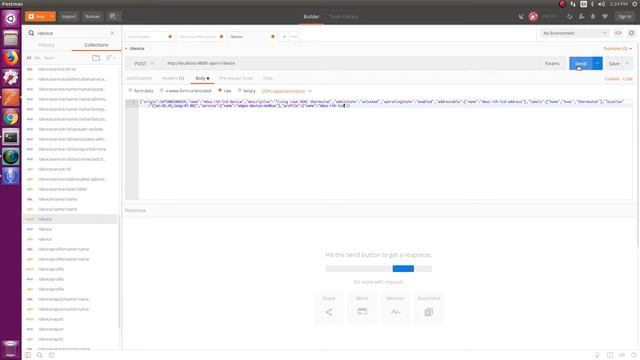Click the heart icon in header
The height and width of the screenshot is (360, 640).
(x=604, y=17)
